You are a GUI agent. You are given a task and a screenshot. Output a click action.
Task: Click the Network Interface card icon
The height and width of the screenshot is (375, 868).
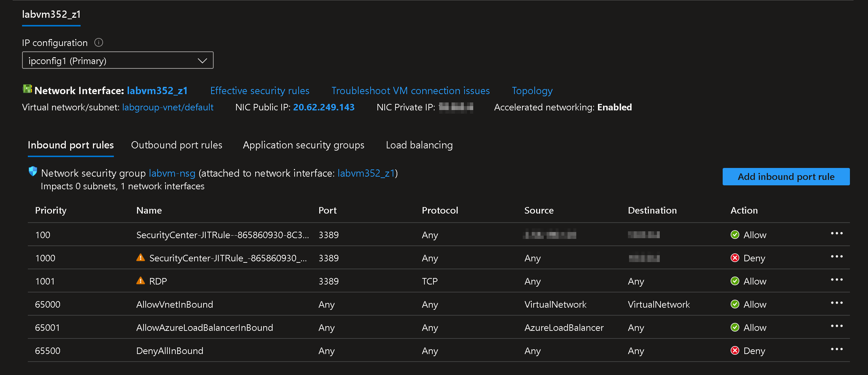click(x=27, y=89)
